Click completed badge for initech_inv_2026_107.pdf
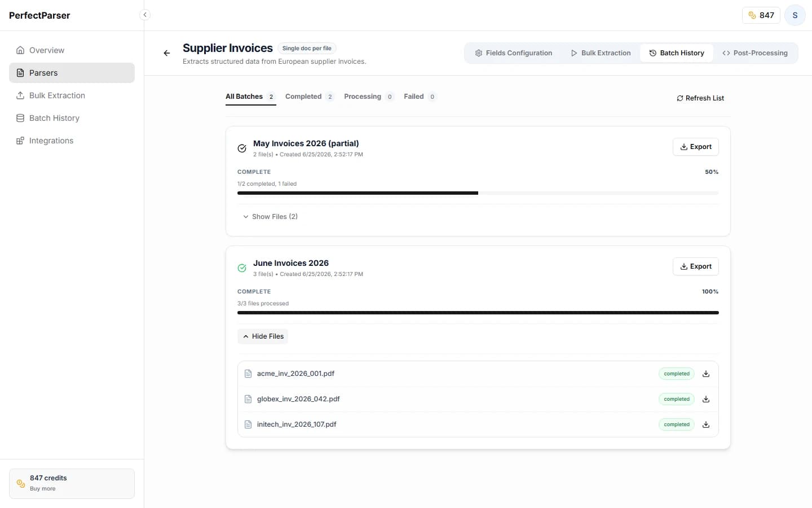The image size is (812, 508). (677, 424)
